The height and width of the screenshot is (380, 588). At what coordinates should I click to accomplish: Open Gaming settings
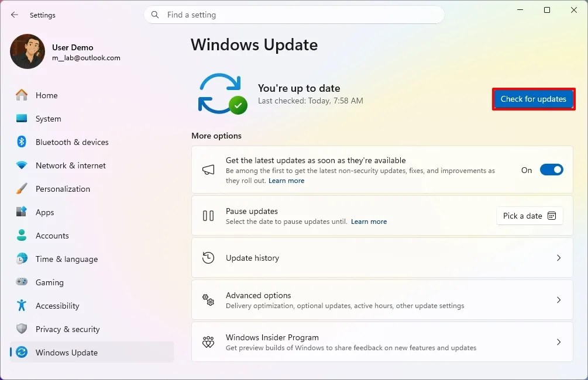[92, 282]
